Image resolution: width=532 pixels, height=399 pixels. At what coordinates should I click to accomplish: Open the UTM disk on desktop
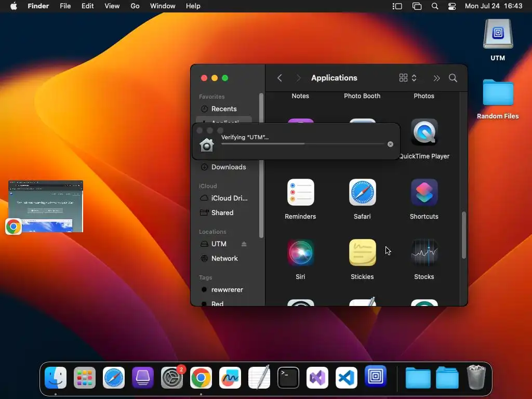coord(498,34)
